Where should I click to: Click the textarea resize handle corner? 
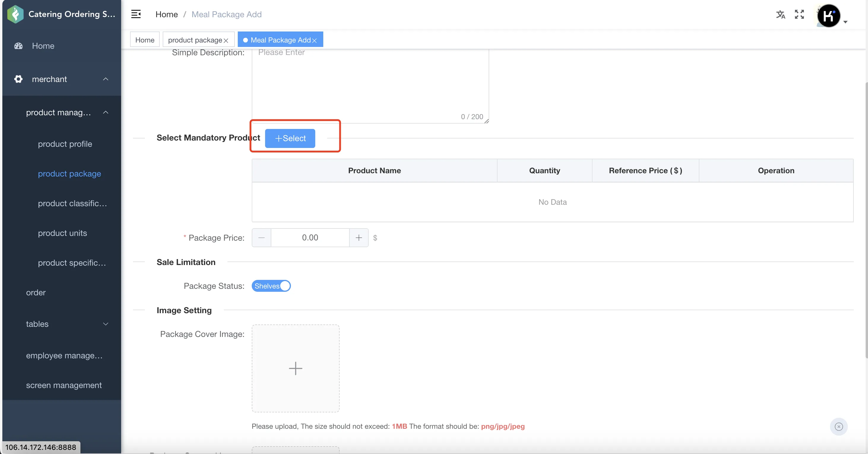[487, 121]
